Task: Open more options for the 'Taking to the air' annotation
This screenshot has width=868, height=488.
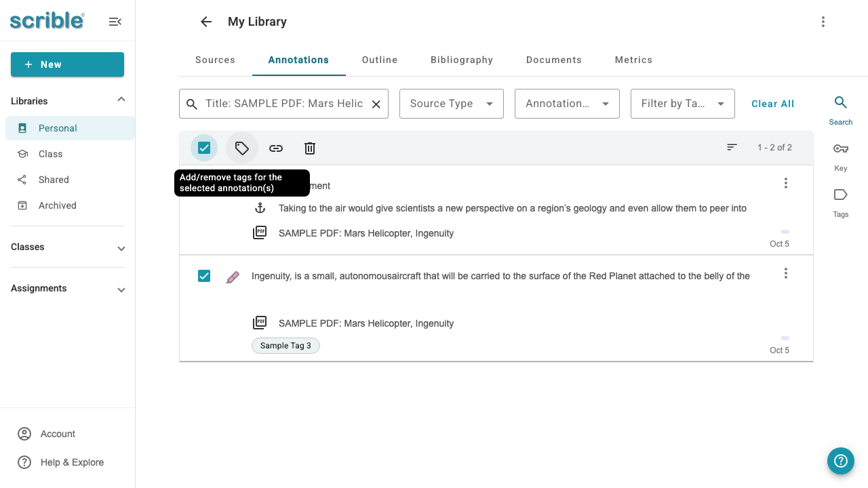Action: click(786, 183)
